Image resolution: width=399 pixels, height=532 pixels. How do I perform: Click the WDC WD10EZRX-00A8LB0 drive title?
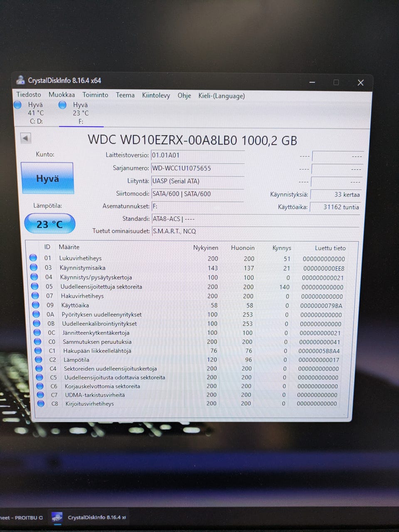point(192,140)
